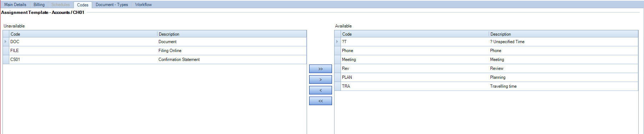Switch to the Billing tab
This screenshot has width=644, height=134.
[x=39, y=5]
